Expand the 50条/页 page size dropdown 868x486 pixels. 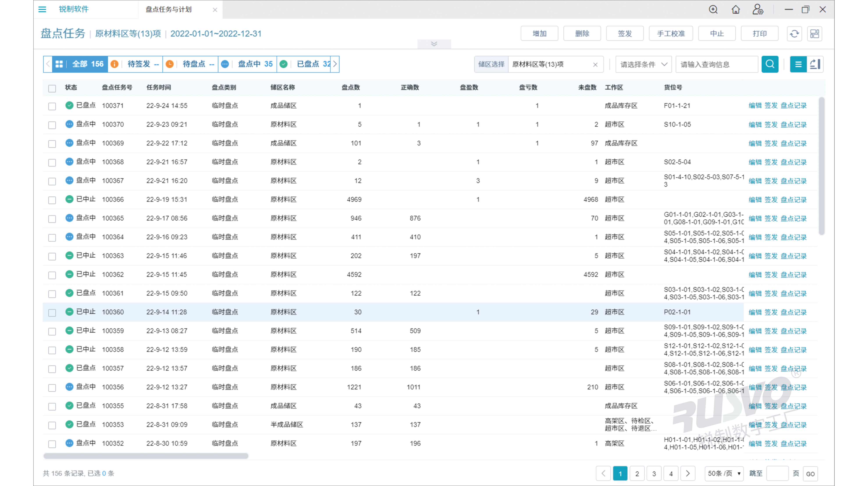[724, 474]
